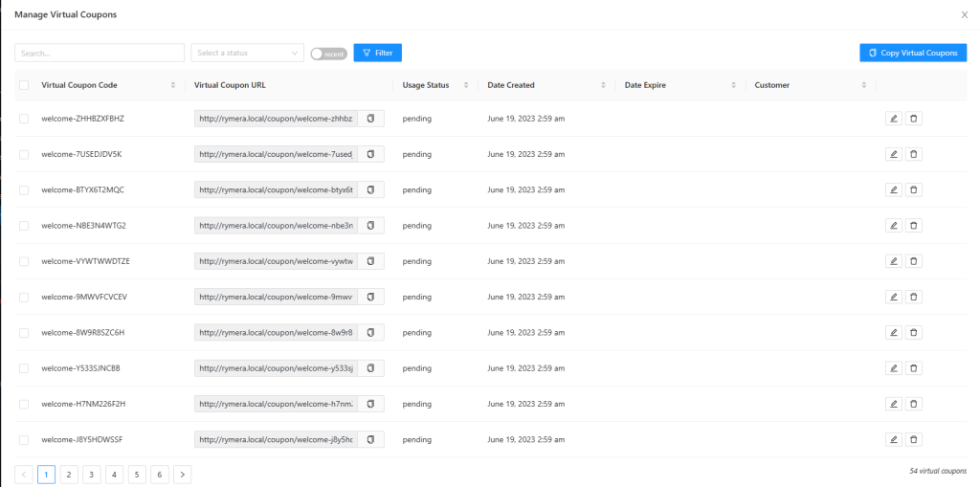This screenshot has width=980, height=487.
Task: Delete the welcome-BTYX6T2MQC coupon
Action: (913, 189)
